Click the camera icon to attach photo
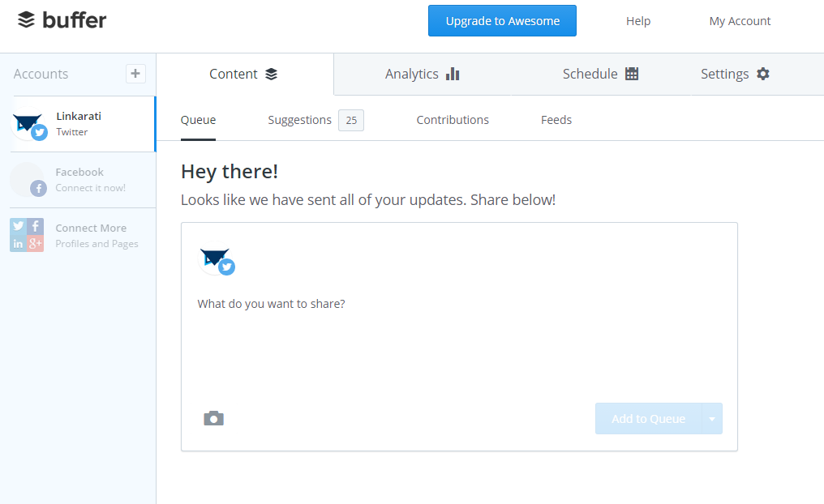 [x=213, y=418]
